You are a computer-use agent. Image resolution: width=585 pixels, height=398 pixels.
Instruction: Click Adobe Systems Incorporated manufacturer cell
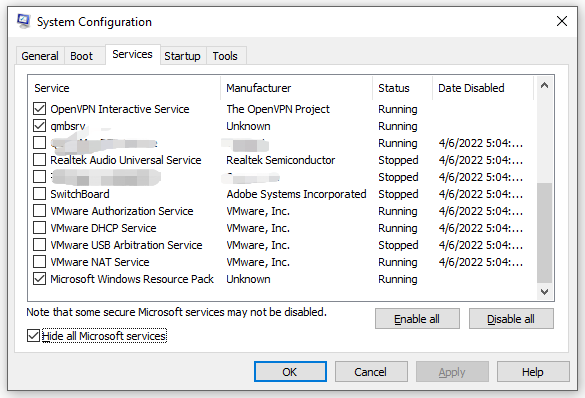pos(296,194)
